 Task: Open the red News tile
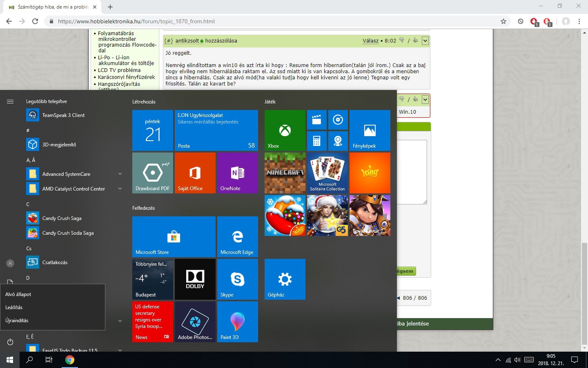point(153,322)
